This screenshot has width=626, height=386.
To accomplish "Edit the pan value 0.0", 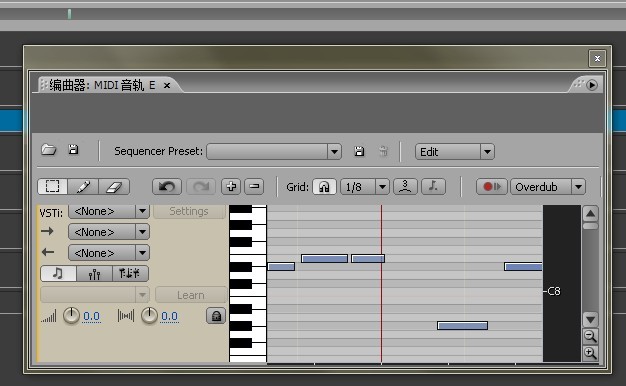I will [x=169, y=316].
